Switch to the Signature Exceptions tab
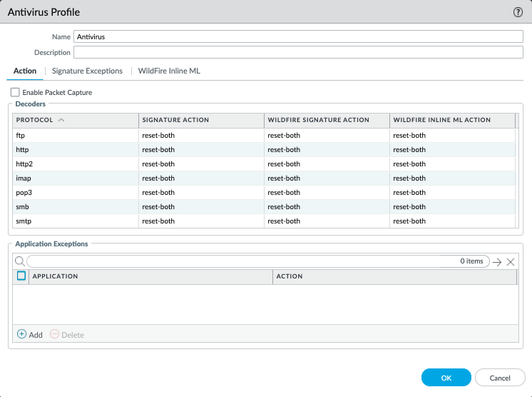532x397 pixels. point(87,71)
